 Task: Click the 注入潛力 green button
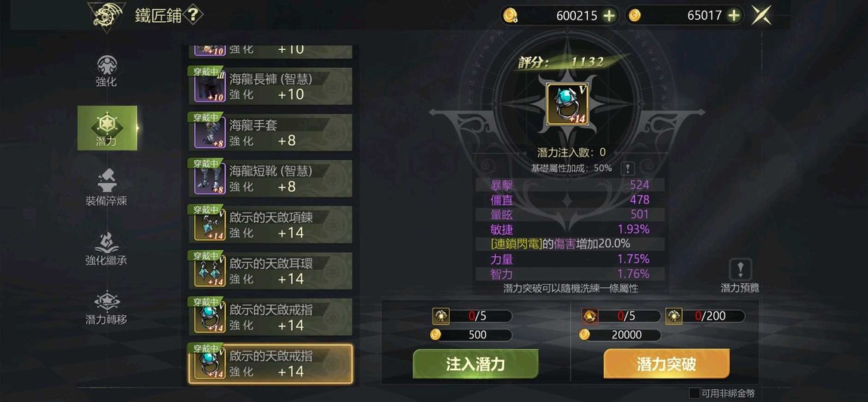coord(476,364)
